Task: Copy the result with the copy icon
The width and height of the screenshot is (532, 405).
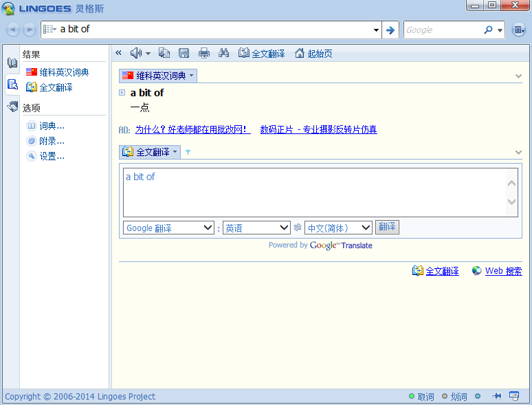Action: [164, 53]
